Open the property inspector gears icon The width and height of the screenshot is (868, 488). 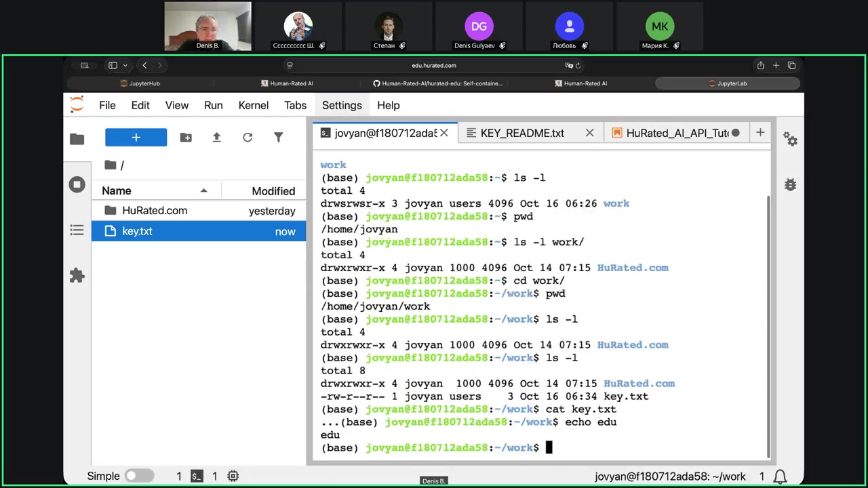coord(790,139)
